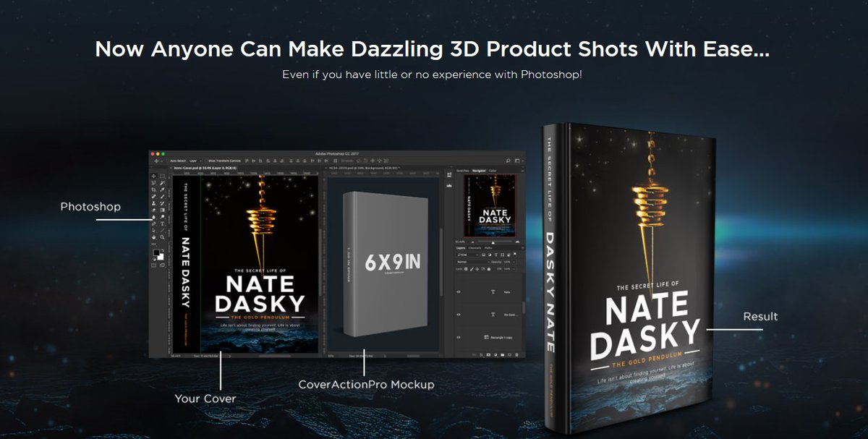Viewport: 868px width, 439px height.
Task: Select the Blur tool
Action: click(x=153, y=217)
